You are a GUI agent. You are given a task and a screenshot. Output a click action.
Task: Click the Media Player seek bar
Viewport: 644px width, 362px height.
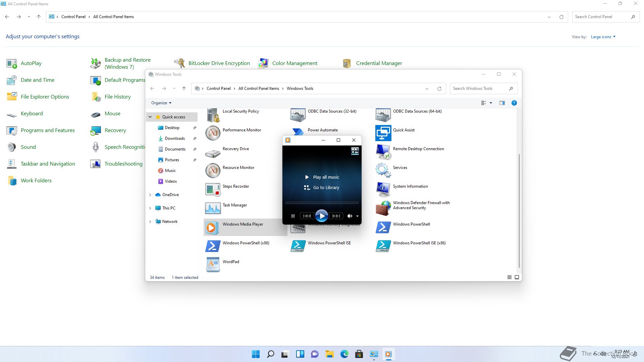click(322, 203)
